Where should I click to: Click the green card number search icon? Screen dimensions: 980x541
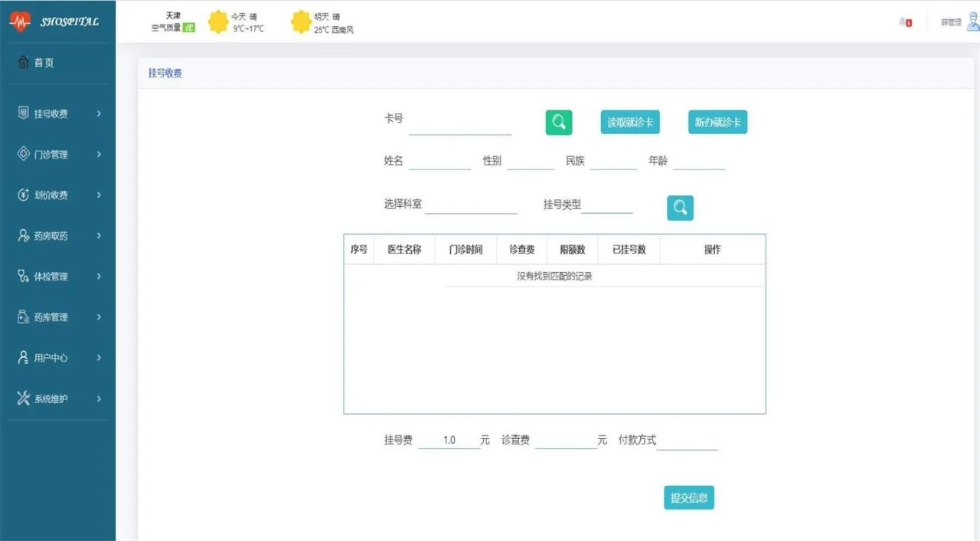click(558, 123)
